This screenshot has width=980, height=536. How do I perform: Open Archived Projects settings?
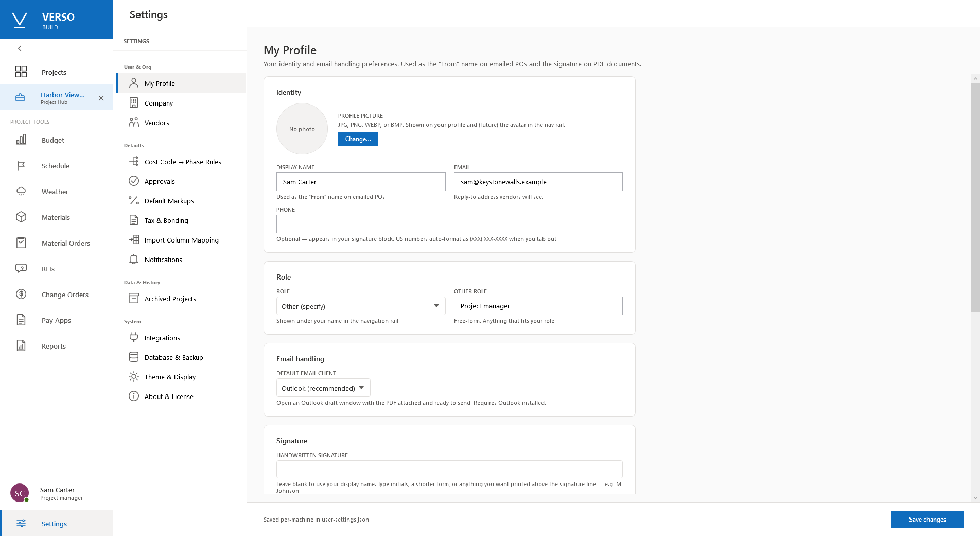[182, 299]
